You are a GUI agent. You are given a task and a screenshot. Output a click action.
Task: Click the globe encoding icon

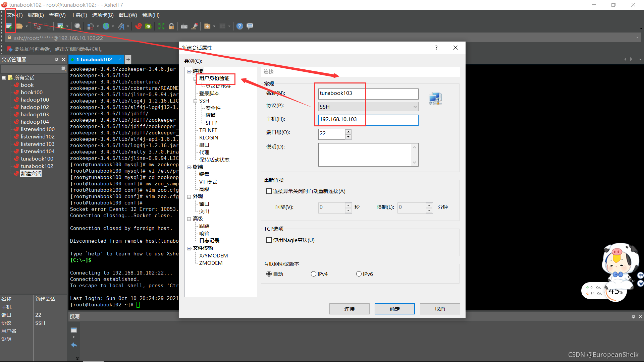coord(106,26)
